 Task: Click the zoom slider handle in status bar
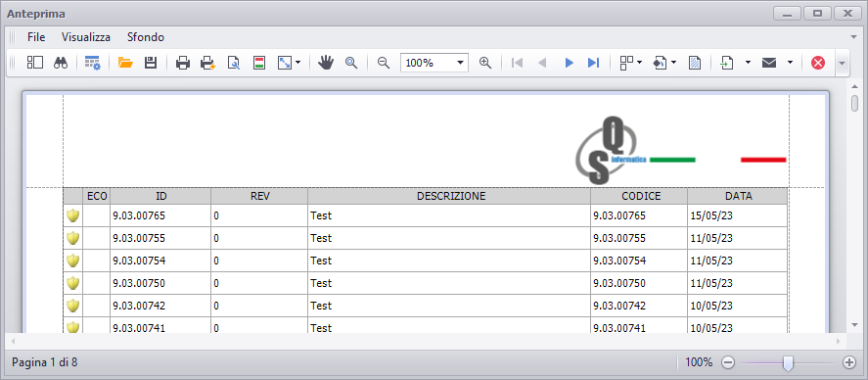[x=789, y=362]
